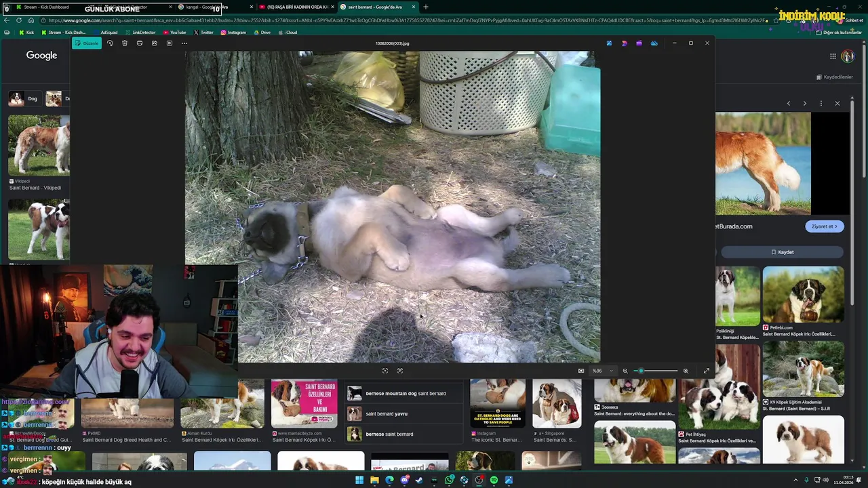This screenshot has width=868, height=488.
Task: Open the Windows Start menu on the taskbar
Action: pos(359,481)
